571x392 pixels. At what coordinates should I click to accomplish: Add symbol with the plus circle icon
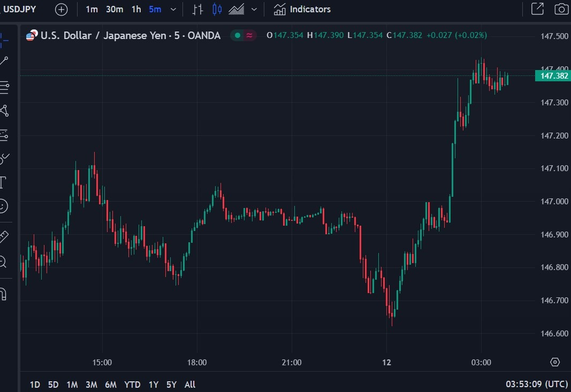(61, 10)
